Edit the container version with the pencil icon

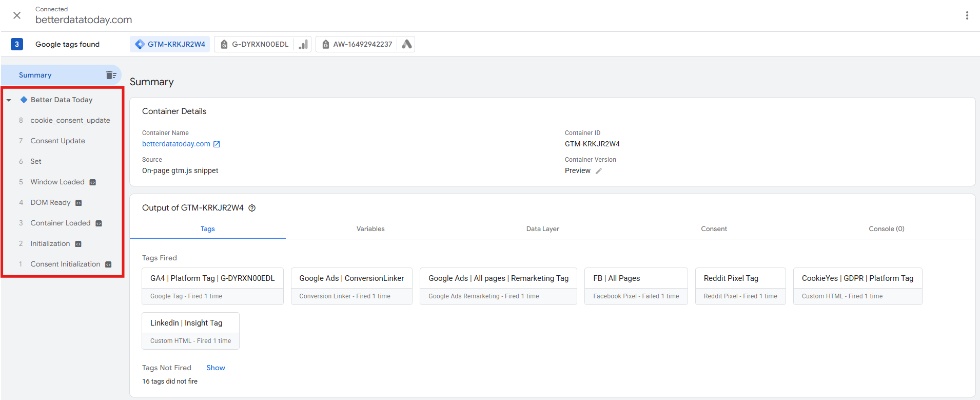[x=599, y=171]
